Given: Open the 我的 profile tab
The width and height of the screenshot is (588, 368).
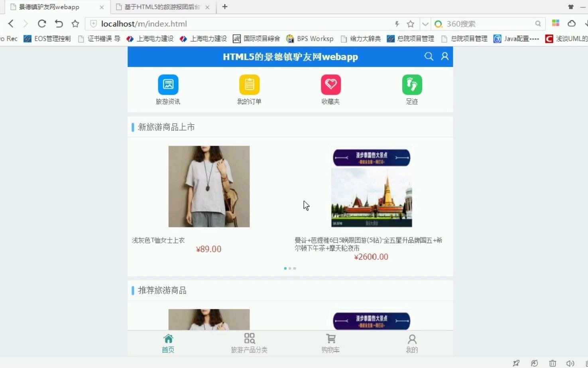Looking at the screenshot, I should [412, 343].
